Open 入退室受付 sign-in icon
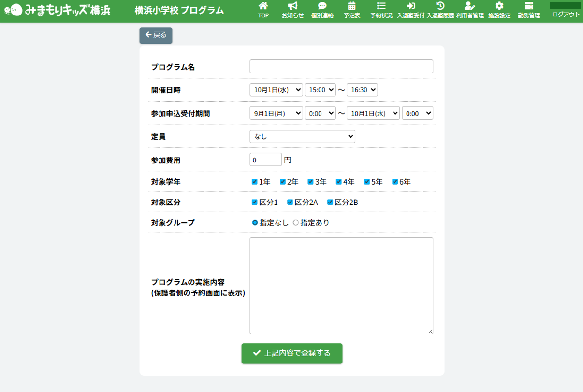This screenshot has width=583, height=392. 410,6
